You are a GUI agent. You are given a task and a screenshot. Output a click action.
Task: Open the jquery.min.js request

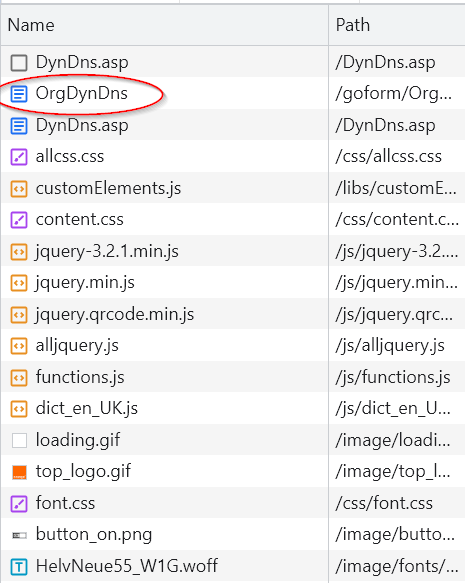(x=85, y=283)
